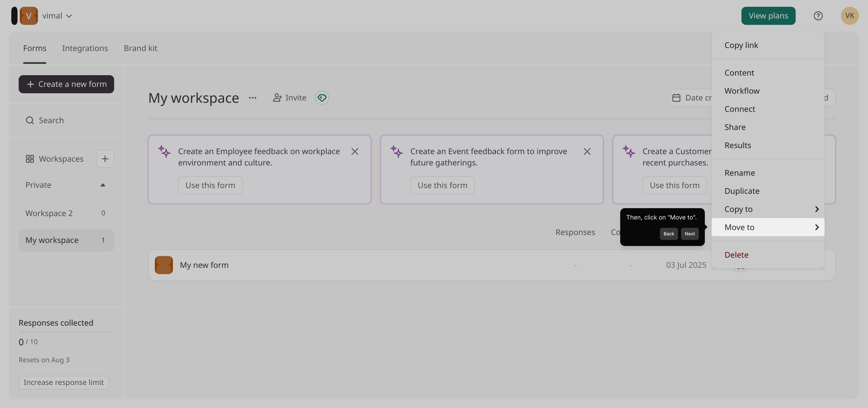Click the View plans button

tap(768, 16)
